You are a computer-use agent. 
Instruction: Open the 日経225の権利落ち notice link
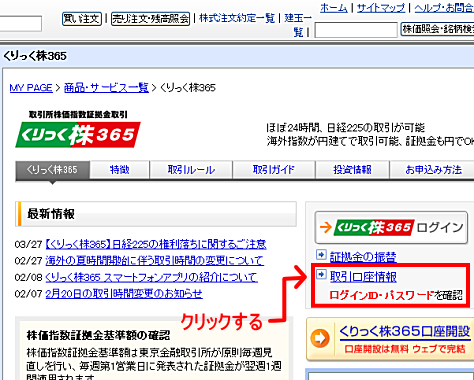coord(156,244)
